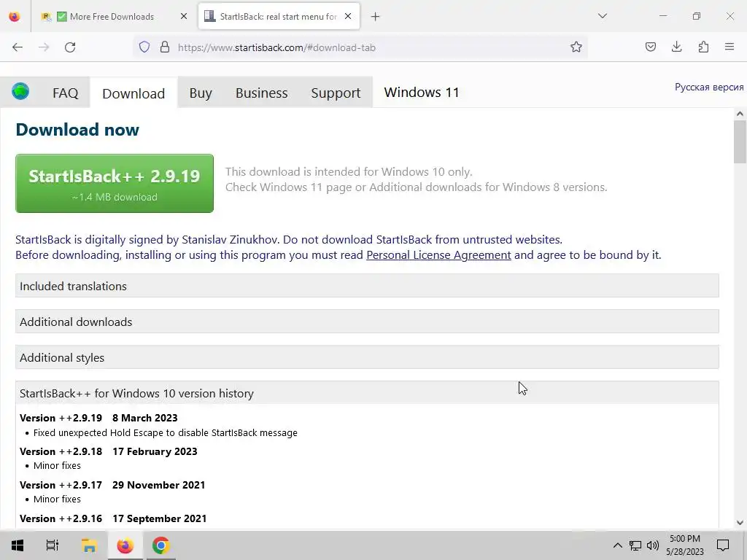747x560 pixels.
Task: Click the page scrollbar down arrow
Action: 740,522
